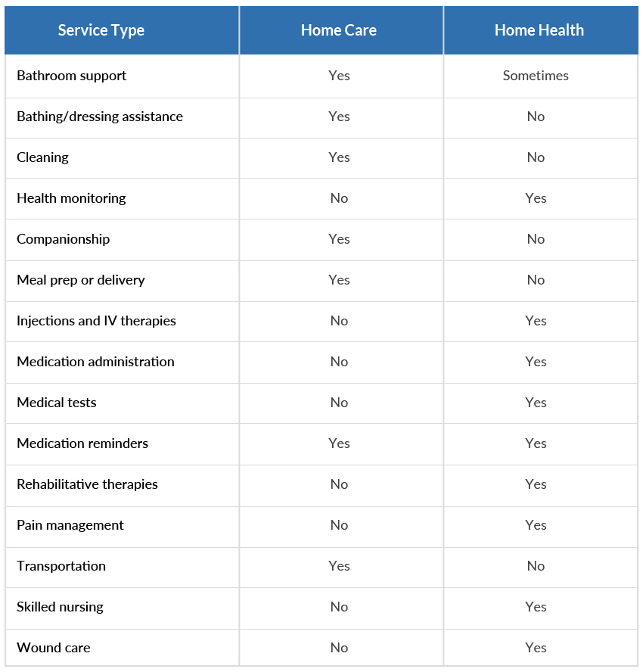Click the Medical tests row label
The width and height of the screenshot is (643, 672).
tap(57, 403)
